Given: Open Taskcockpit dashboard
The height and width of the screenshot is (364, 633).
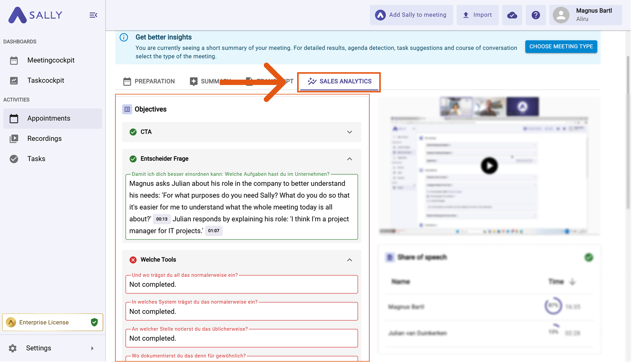Looking at the screenshot, I should click(53, 80).
